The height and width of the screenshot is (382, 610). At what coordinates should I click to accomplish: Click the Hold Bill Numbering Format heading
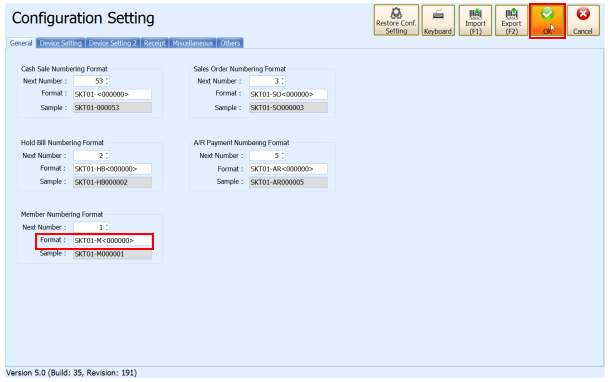click(x=62, y=143)
